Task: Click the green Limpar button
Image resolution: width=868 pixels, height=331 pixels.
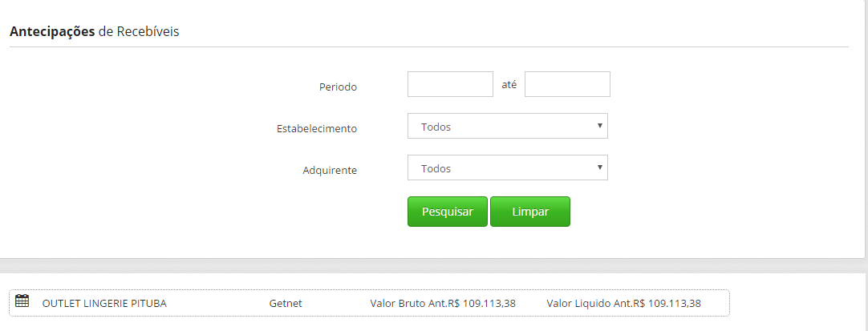Action: click(x=530, y=212)
